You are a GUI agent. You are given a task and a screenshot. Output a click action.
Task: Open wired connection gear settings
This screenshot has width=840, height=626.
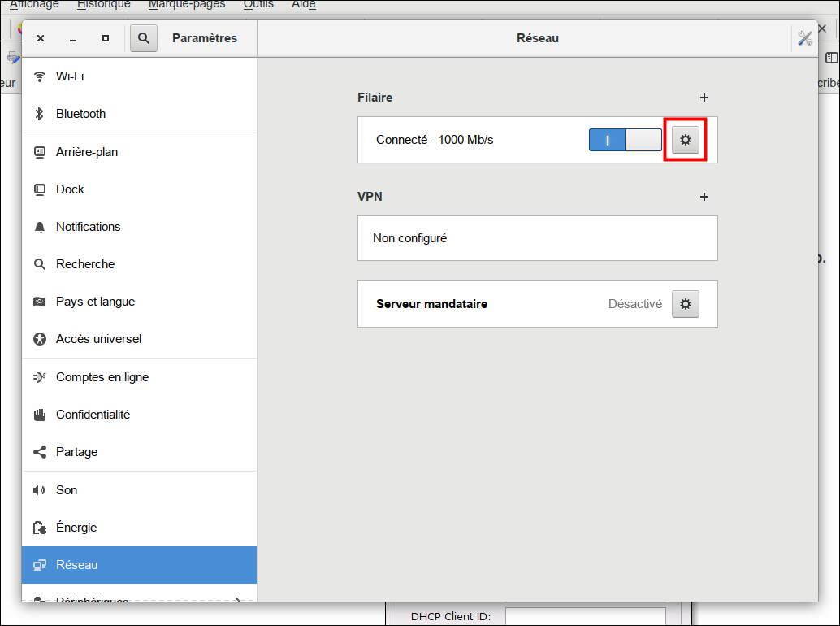(x=685, y=140)
